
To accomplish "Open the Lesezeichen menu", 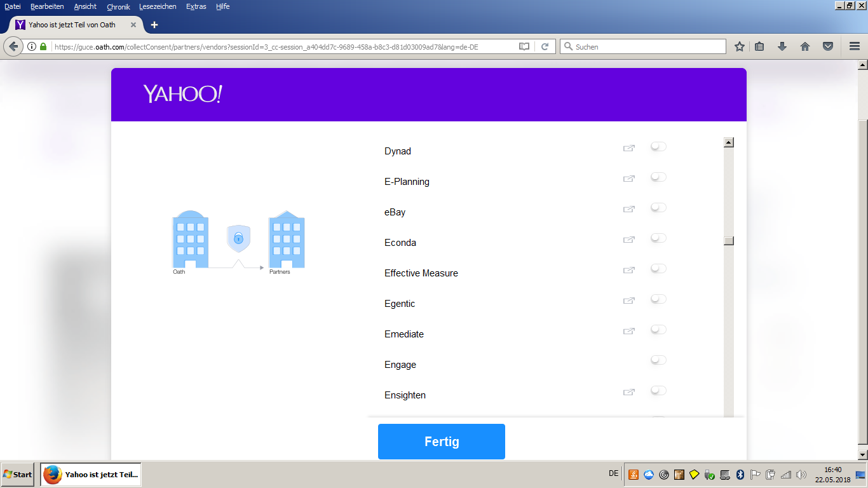I will (x=158, y=6).
